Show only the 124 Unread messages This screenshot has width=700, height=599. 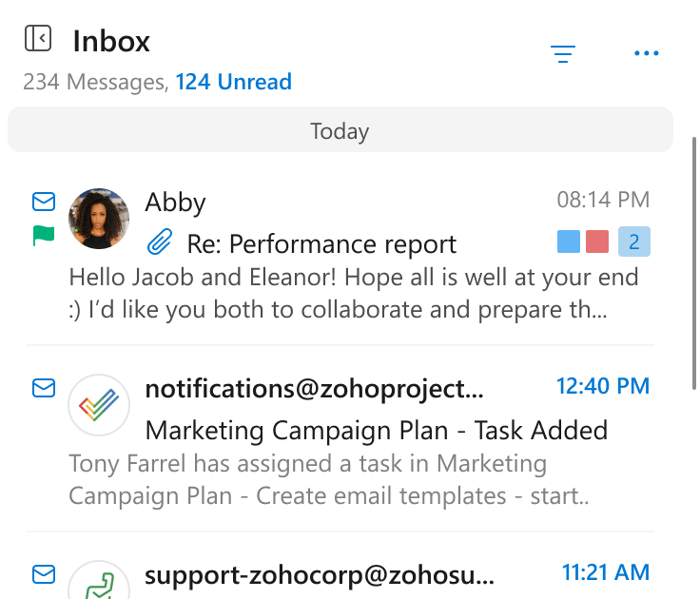[233, 82]
